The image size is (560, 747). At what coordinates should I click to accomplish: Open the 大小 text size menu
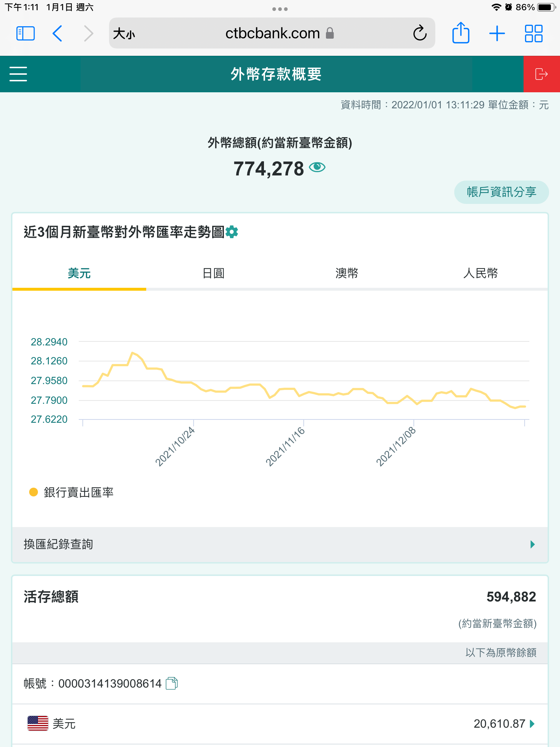coord(124,34)
